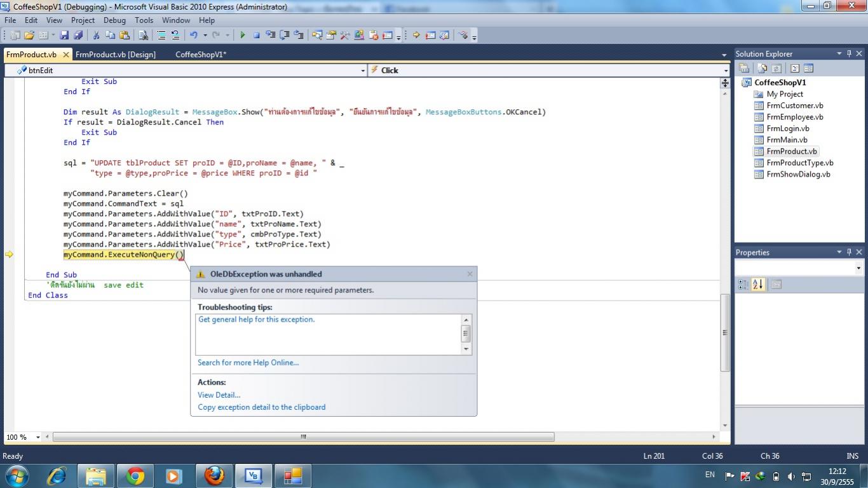Click Solution Explorer Properties icon

744,69
